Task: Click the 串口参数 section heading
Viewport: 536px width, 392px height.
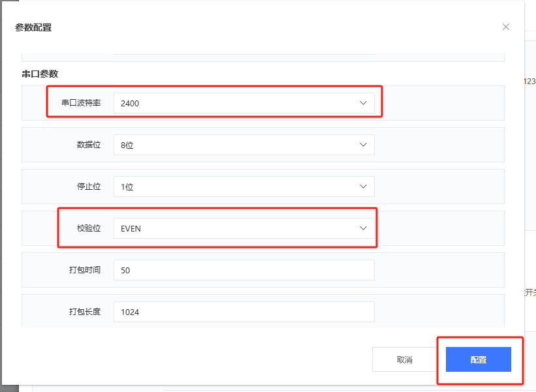Action: (x=40, y=74)
